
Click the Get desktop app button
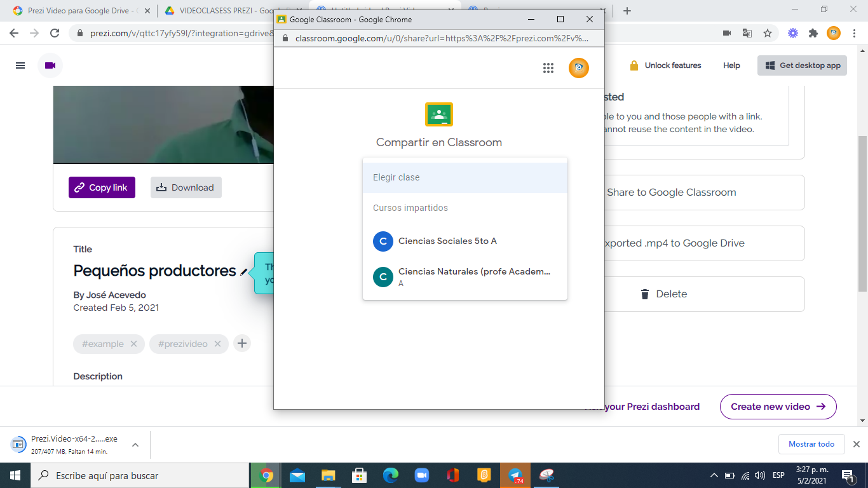(x=802, y=65)
